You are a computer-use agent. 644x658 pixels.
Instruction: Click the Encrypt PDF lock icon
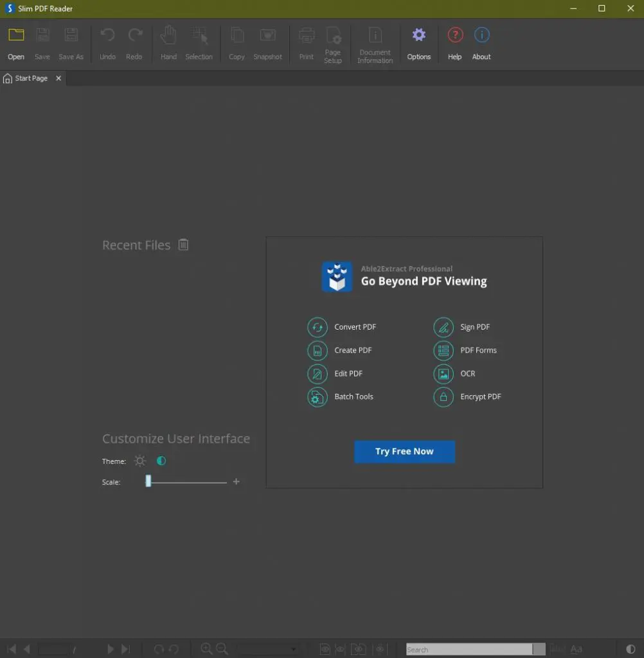coord(443,397)
